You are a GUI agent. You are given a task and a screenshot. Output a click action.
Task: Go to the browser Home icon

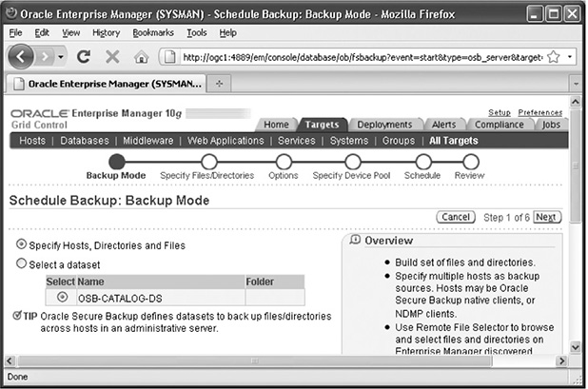click(141, 57)
